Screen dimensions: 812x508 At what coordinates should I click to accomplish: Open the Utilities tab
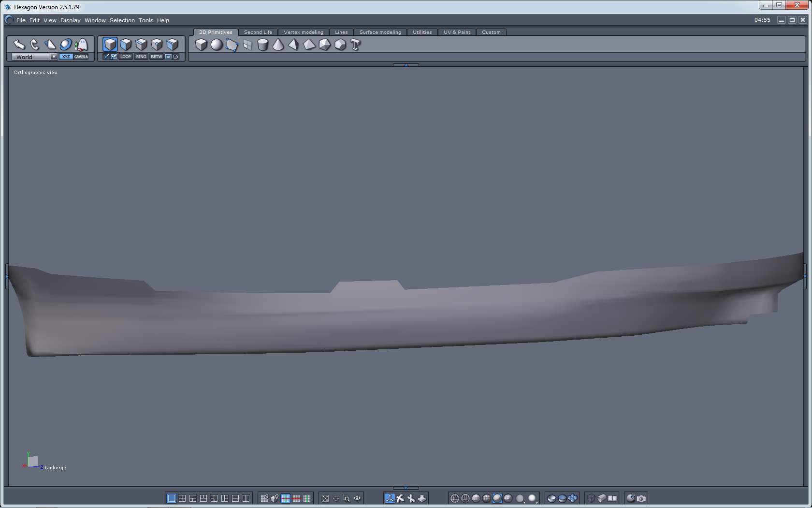[x=422, y=32]
